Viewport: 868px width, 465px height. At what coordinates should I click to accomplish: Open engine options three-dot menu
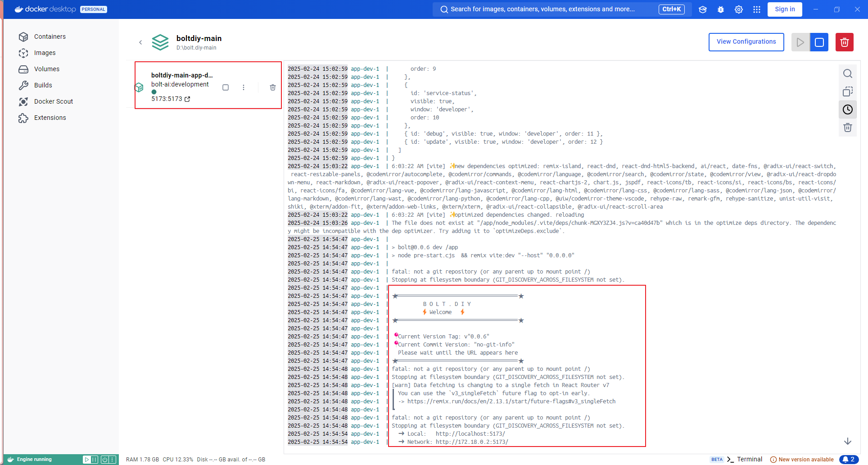113,460
